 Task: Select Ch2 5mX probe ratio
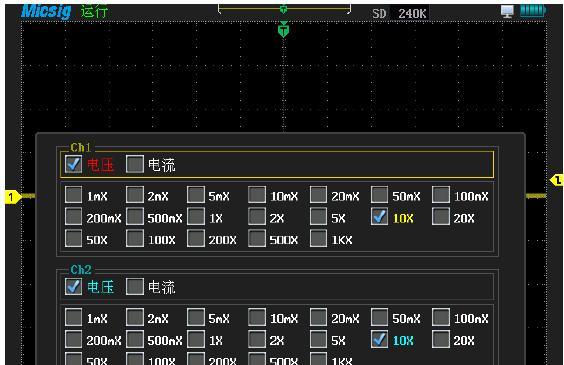pyautogui.click(x=196, y=317)
